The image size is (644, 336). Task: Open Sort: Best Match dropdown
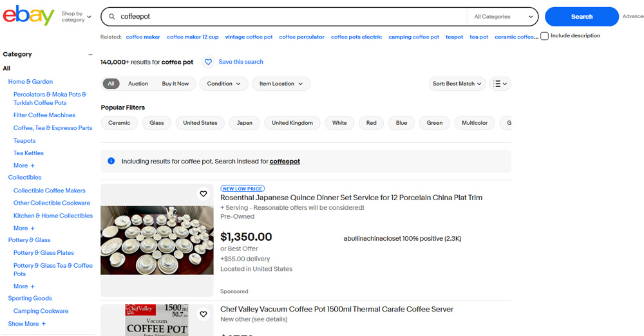point(457,84)
